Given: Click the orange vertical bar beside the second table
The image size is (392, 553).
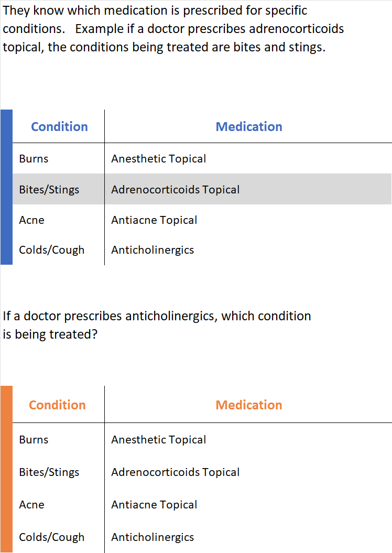Looking at the screenshot, I should (x=6, y=469).
